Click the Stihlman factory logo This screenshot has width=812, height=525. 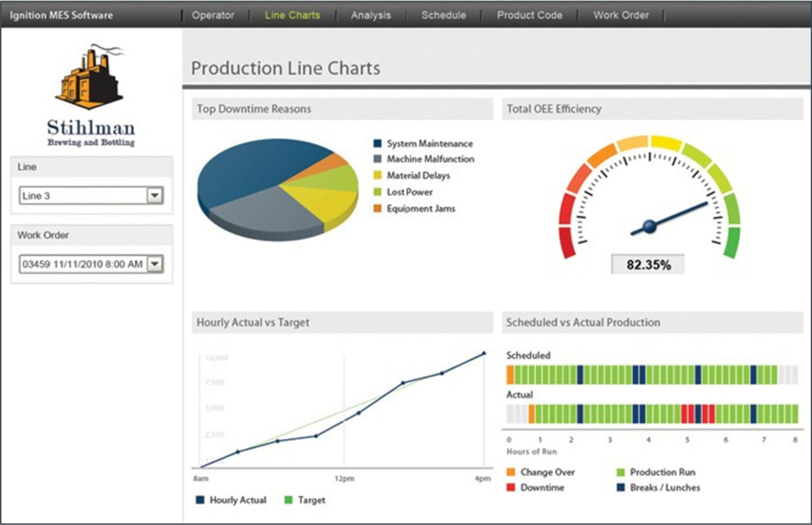pyautogui.click(x=90, y=76)
